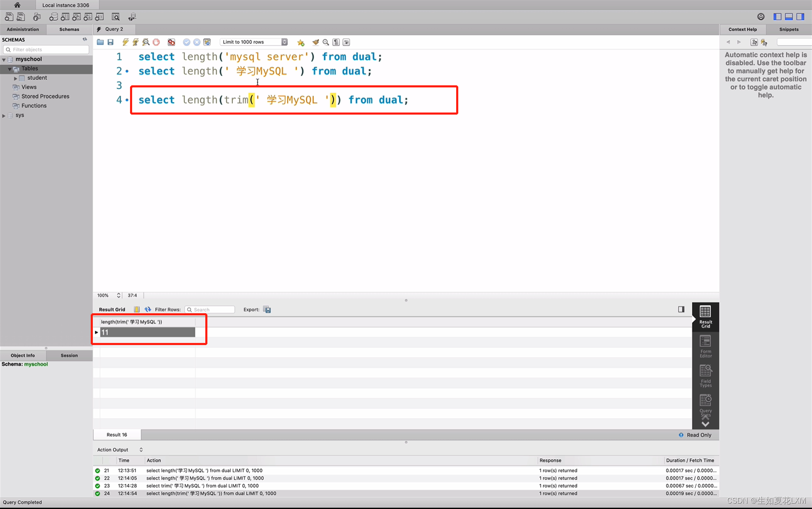Toggle left sidebar visibility

(x=777, y=17)
